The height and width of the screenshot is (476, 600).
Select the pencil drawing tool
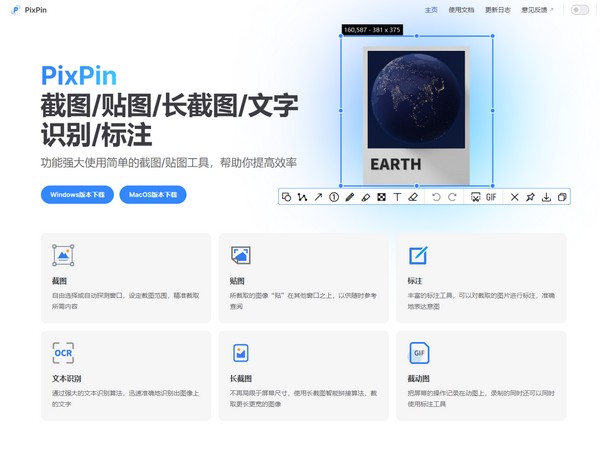pos(350,197)
